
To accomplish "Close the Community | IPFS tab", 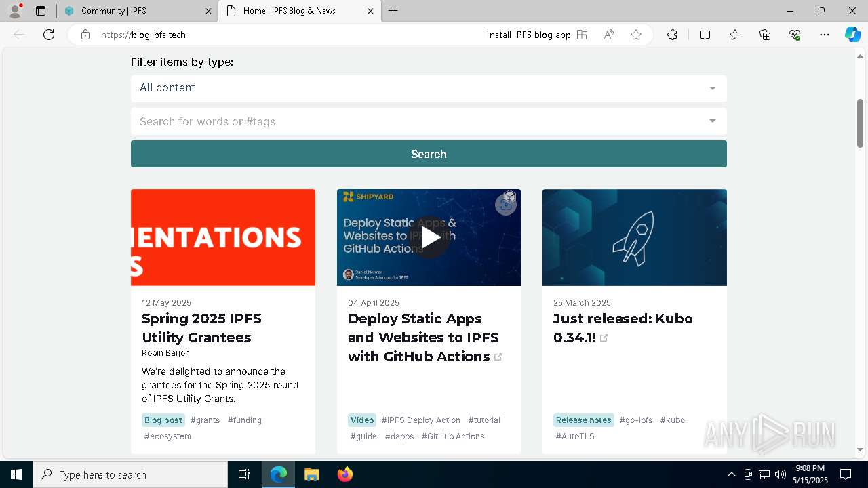I will pyautogui.click(x=208, y=11).
